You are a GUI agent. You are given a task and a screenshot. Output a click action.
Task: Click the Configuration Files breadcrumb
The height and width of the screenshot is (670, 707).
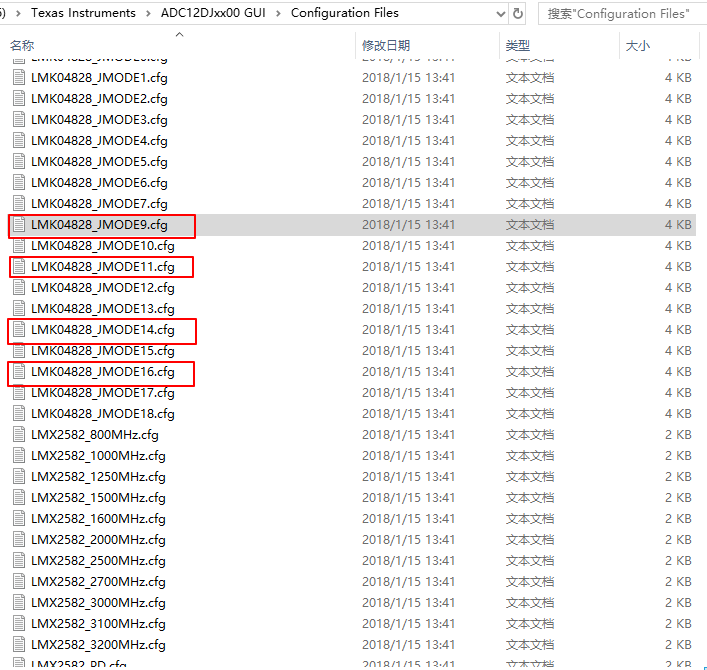point(345,13)
